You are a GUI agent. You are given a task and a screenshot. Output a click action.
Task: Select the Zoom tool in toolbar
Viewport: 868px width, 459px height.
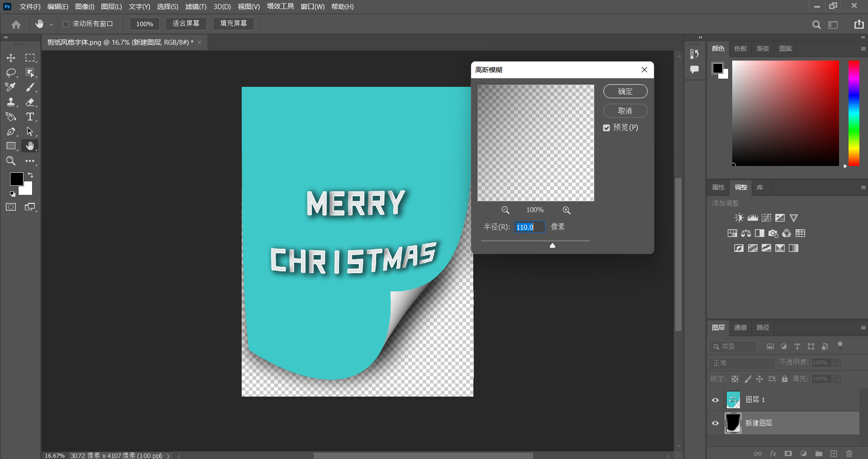(11, 161)
